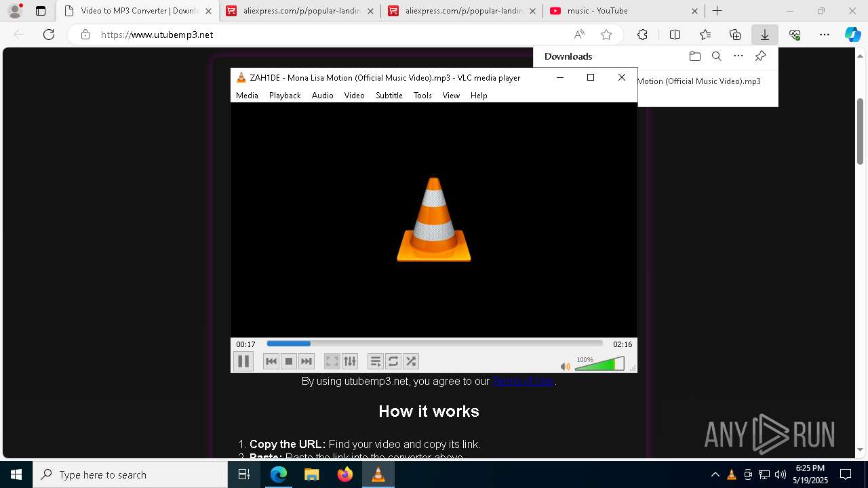Adjust the VLC volume slider

(599, 365)
